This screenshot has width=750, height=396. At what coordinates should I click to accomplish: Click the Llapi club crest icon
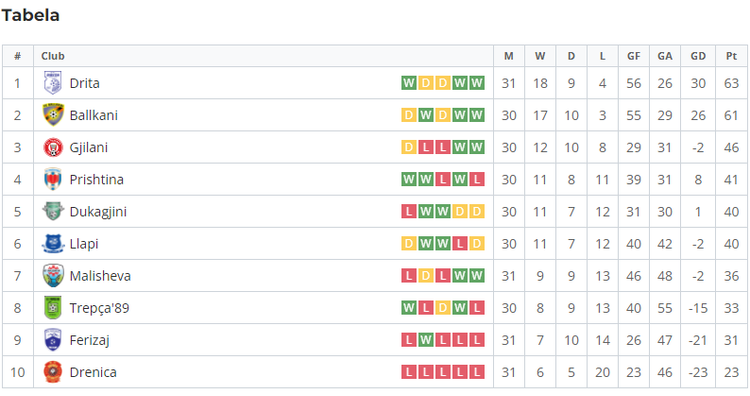[53, 243]
